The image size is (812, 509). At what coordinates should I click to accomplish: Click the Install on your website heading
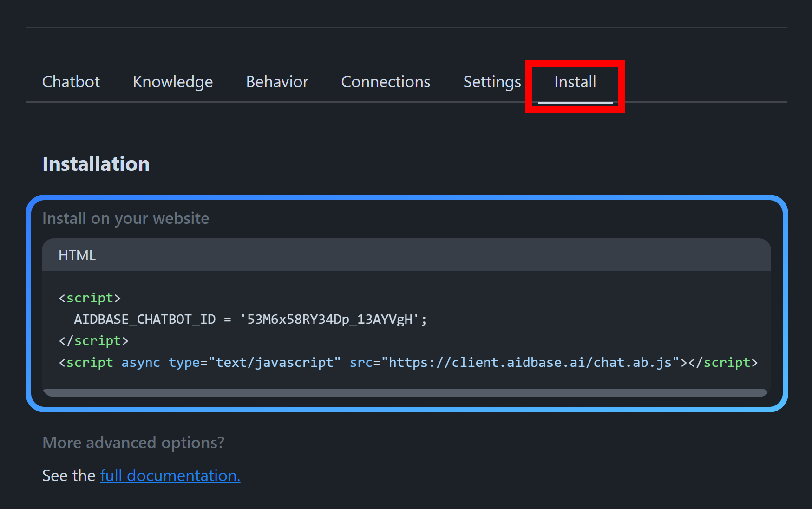coord(125,218)
